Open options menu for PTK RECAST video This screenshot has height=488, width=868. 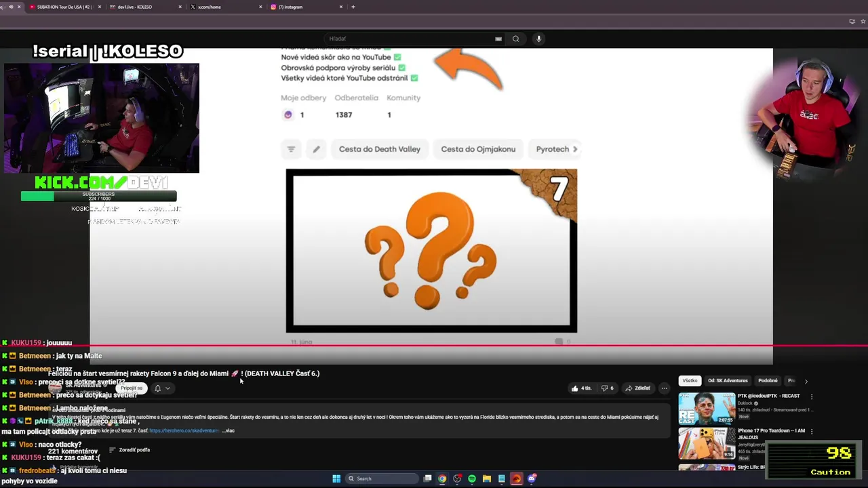click(x=812, y=396)
